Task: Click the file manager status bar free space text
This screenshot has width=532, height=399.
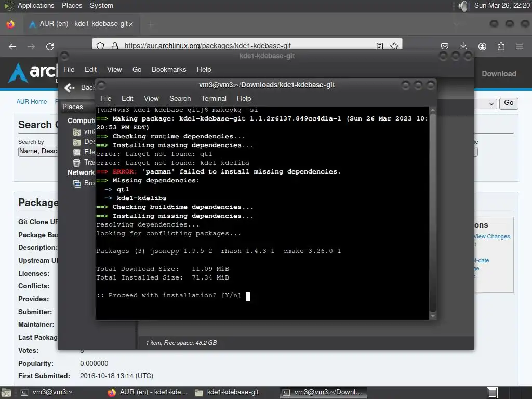Action: 181,343
